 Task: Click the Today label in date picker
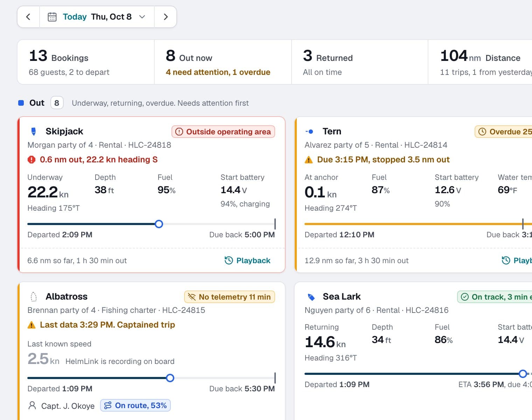click(x=75, y=17)
